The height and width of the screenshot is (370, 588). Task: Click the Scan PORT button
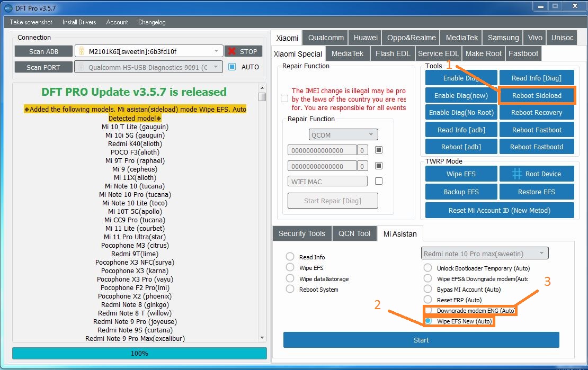tap(43, 67)
